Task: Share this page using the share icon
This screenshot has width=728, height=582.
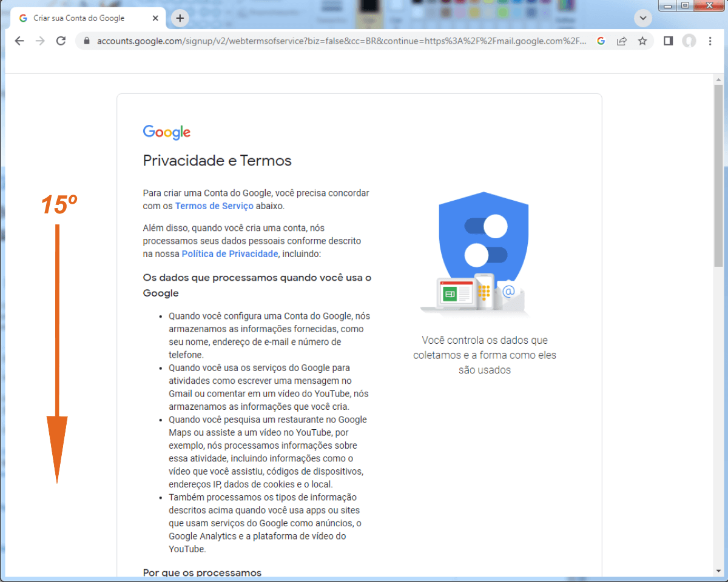Action: point(622,41)
